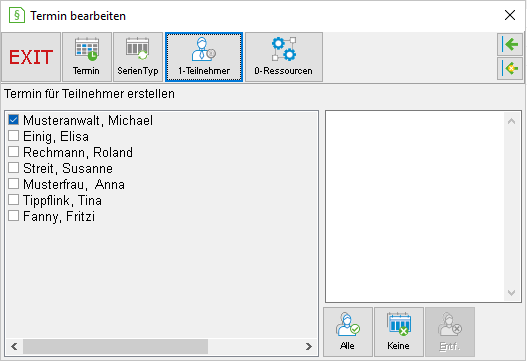
Task: Select all participants with Alle
Action: coord(348,332)
